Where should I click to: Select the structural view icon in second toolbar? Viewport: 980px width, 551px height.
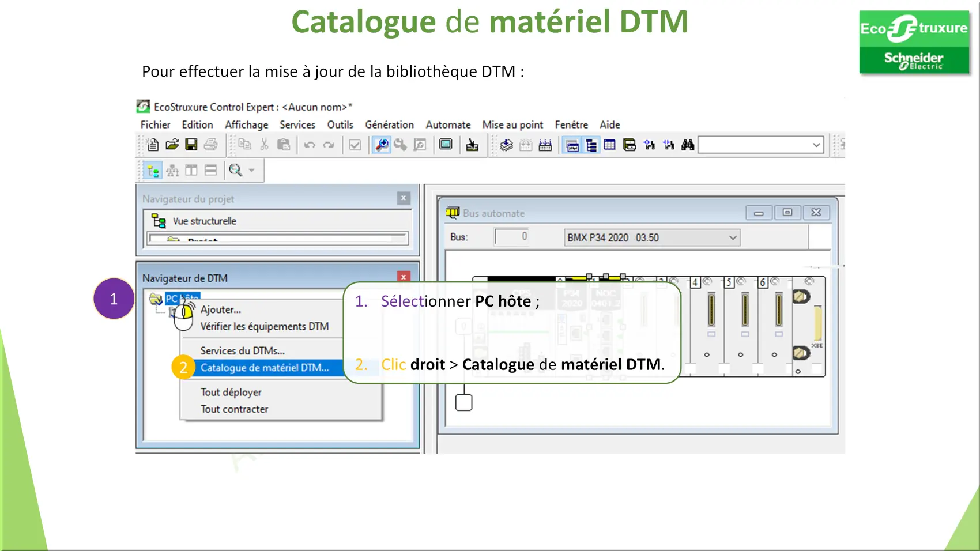(x=153, y=171)
